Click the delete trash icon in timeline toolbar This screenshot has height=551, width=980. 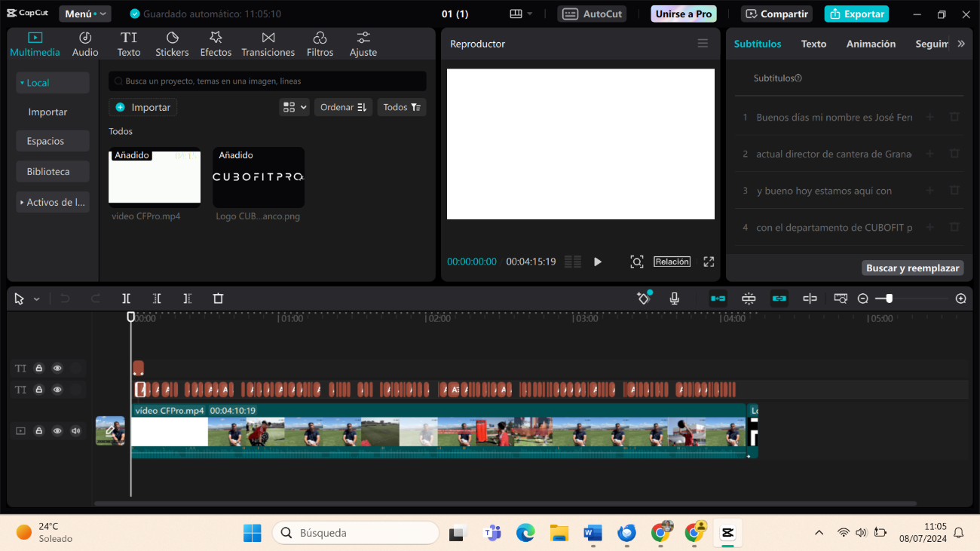click(218, 298)
